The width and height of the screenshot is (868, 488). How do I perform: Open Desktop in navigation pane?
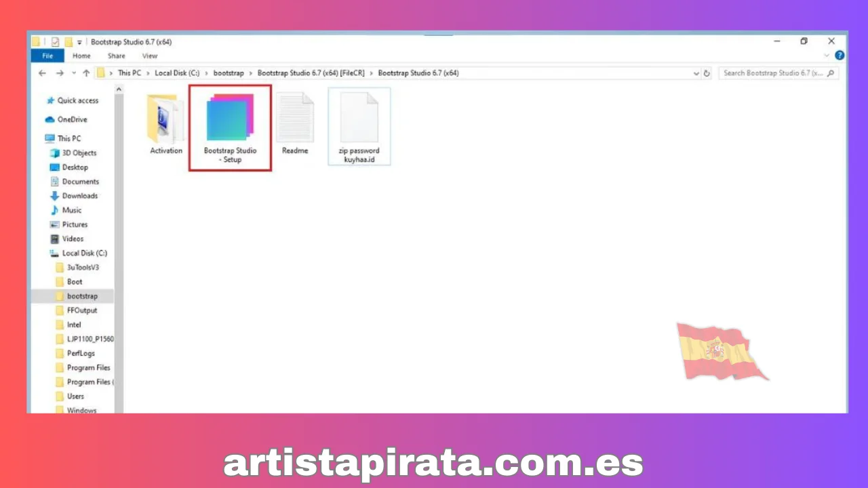tap(69, 167)
